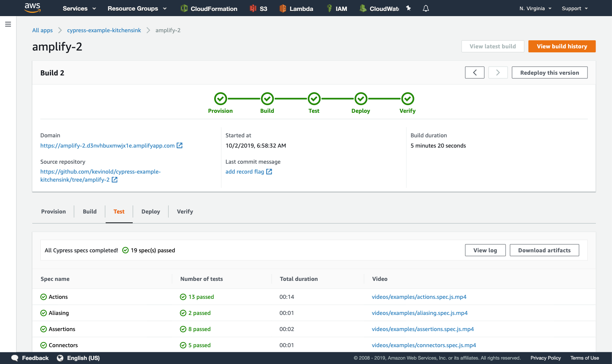Click Download artifacts

[x=545, y=250]
